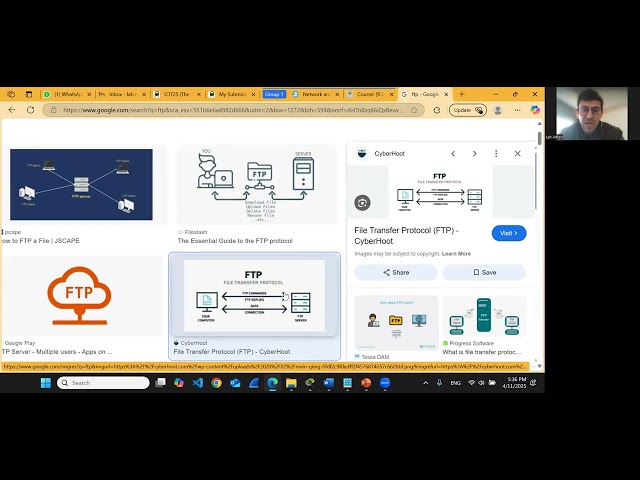The width and height of the screenshot is (640, 480).
Task: Click the site info padlock in address bar
Action: click(53, 110)
